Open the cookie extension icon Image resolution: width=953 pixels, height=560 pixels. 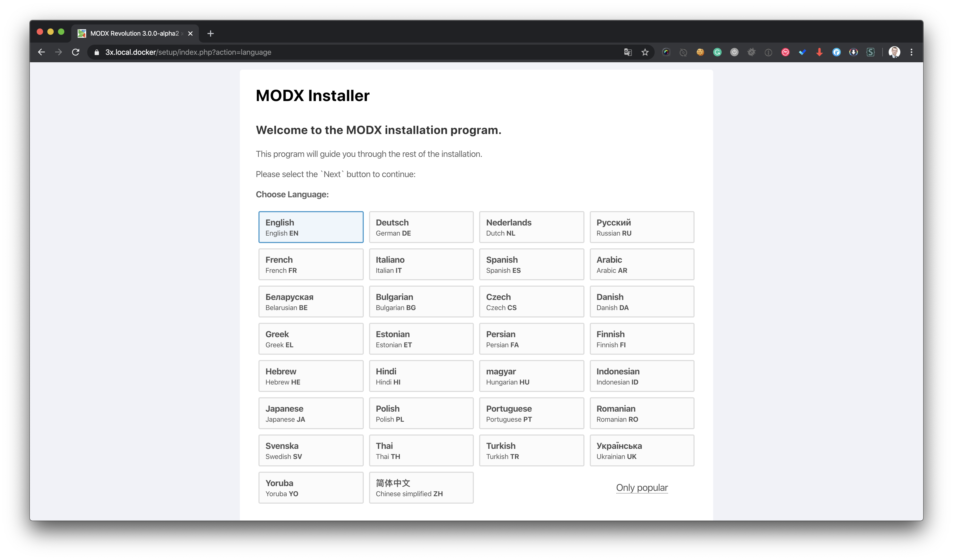coord(700,52)
